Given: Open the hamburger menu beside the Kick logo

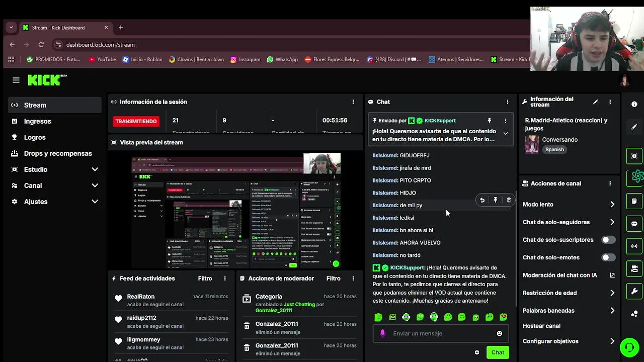Looking at the screenshot, I should point(16,80).
